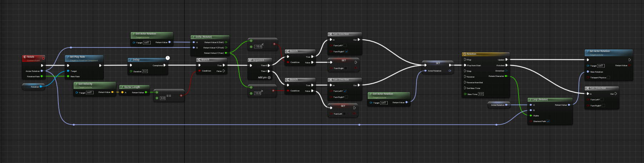Select the Lerp (Rotator) node title

point(540,100)
